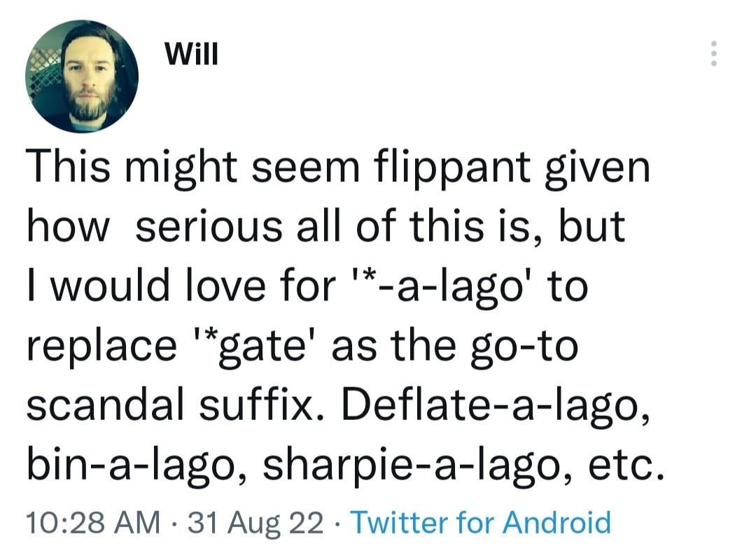Open the profile via the name Will
This screenshot has height=553, width=756.
click(x=191, y=55)
